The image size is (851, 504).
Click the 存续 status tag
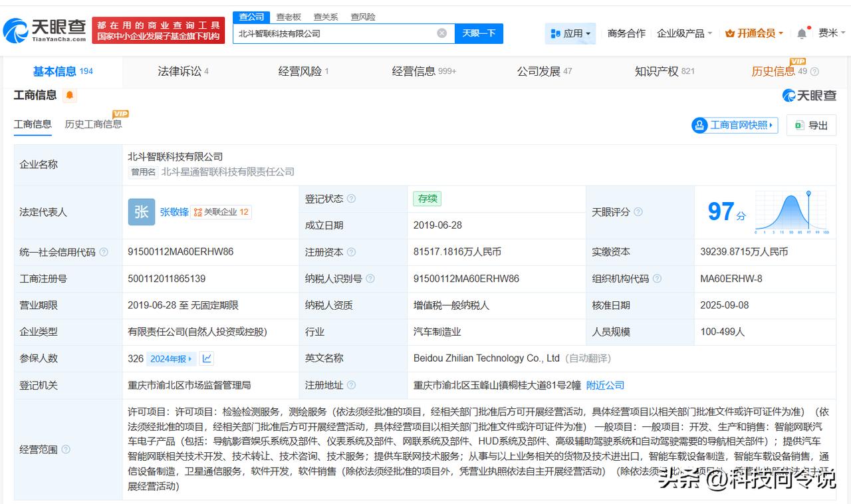tap(427, 199)
